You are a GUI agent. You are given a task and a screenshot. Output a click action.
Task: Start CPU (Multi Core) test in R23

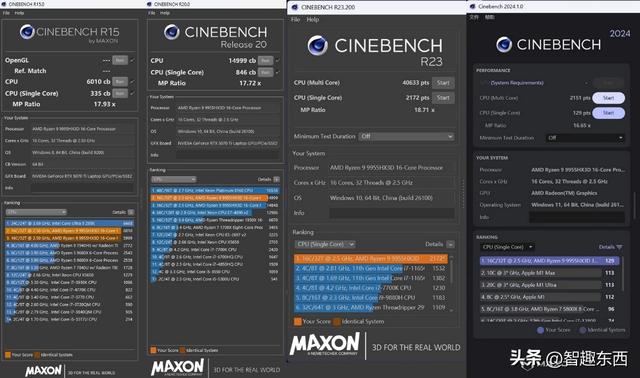443,83
